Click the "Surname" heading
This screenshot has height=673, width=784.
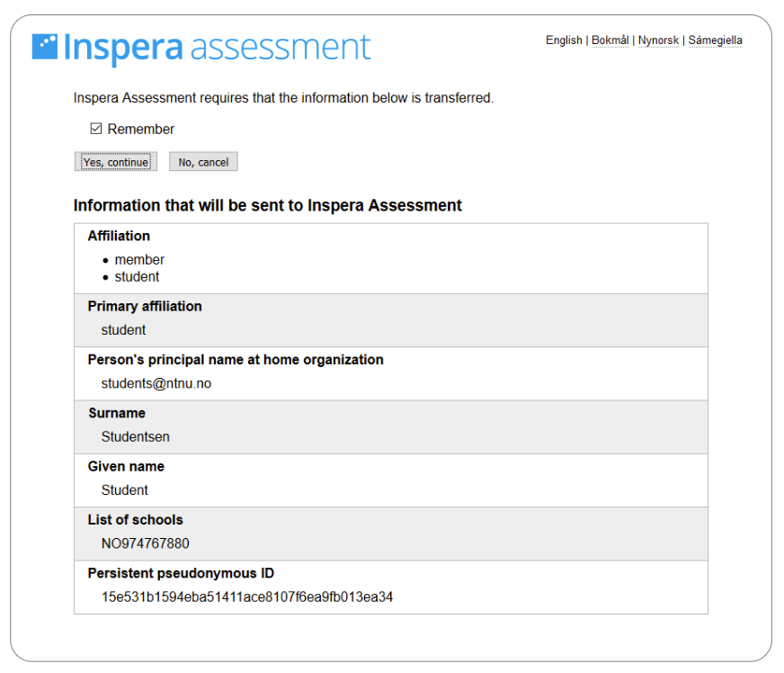[x=117, y=413]
